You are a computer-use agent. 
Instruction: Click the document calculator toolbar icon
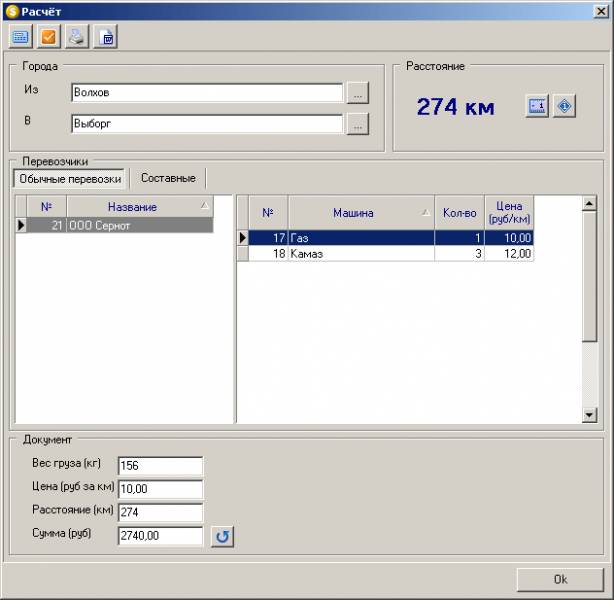pyautogui.click(x=106, y=37)
